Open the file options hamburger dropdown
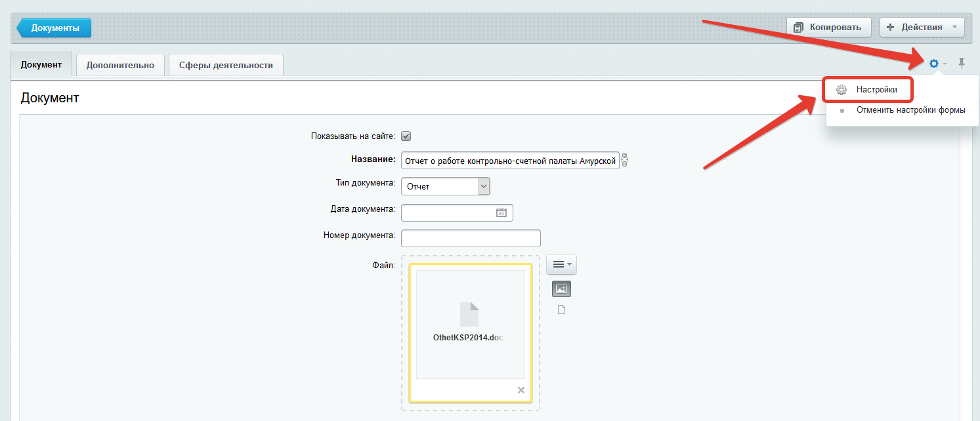Screen dimensions: 980x421 pyautogui.click(x=561, y=264)
